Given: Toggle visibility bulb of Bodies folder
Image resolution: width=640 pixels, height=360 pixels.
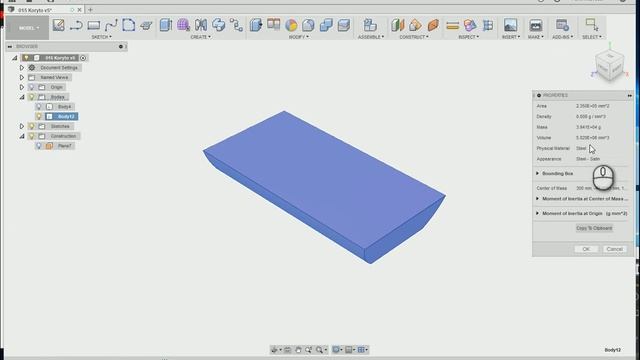Looking at the screenshot, I should (31, 97).
